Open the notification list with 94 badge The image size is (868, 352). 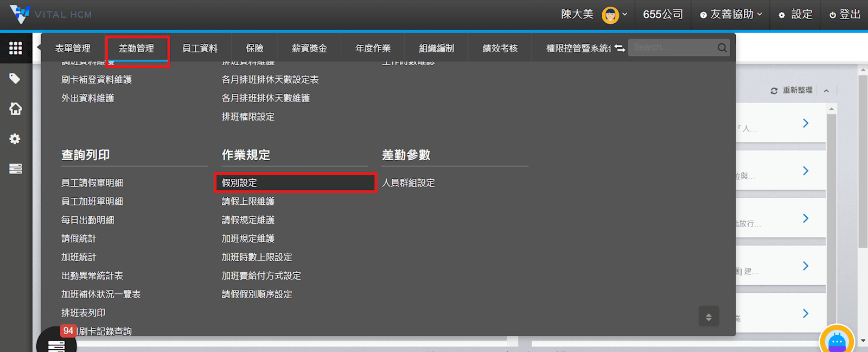tap(56, 340)
